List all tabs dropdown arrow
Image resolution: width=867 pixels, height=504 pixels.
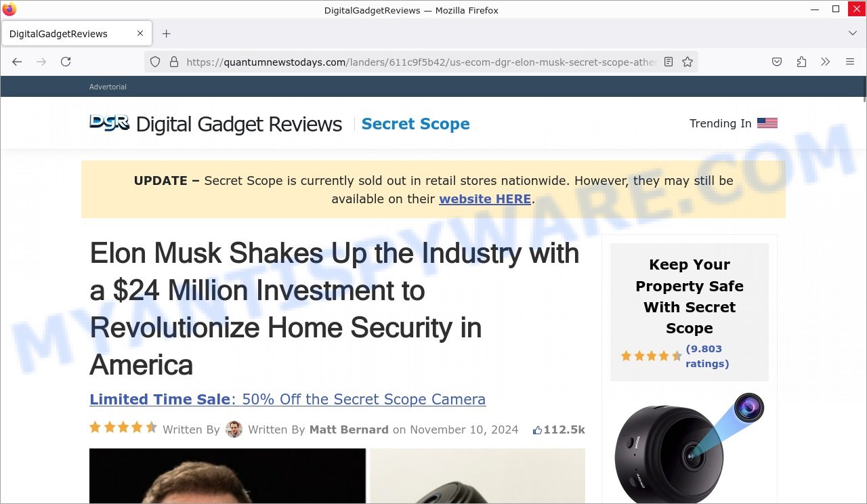click(853, 33)
